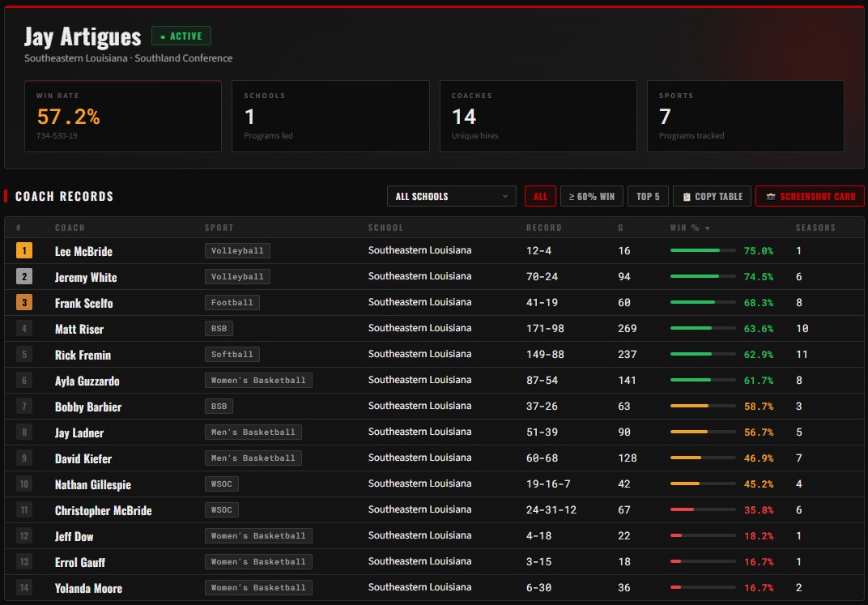Click Rick Fremin's Softball tag
The width and height of the screenshot is (868, 605).
pos(232,354)
